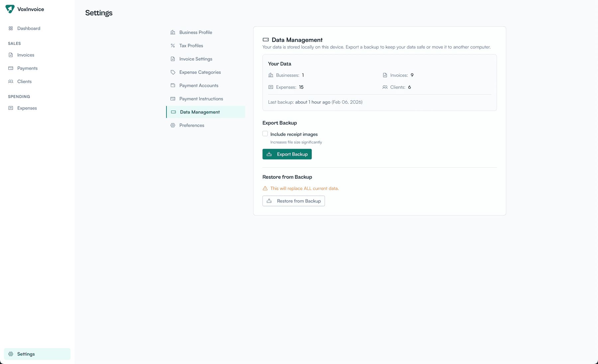Open the Business Profile settings section
Image resolution: width=598 pixels, height=364 pixels.
(195, 32)
